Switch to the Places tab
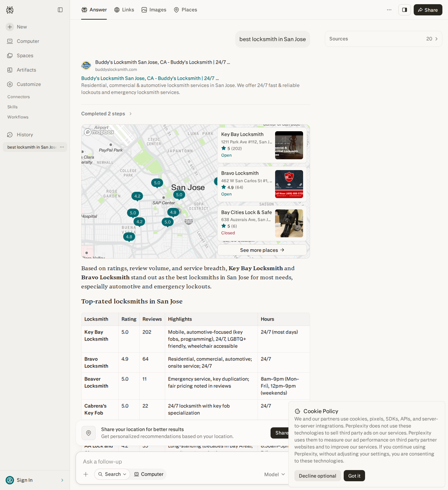 tap(185, 10)
